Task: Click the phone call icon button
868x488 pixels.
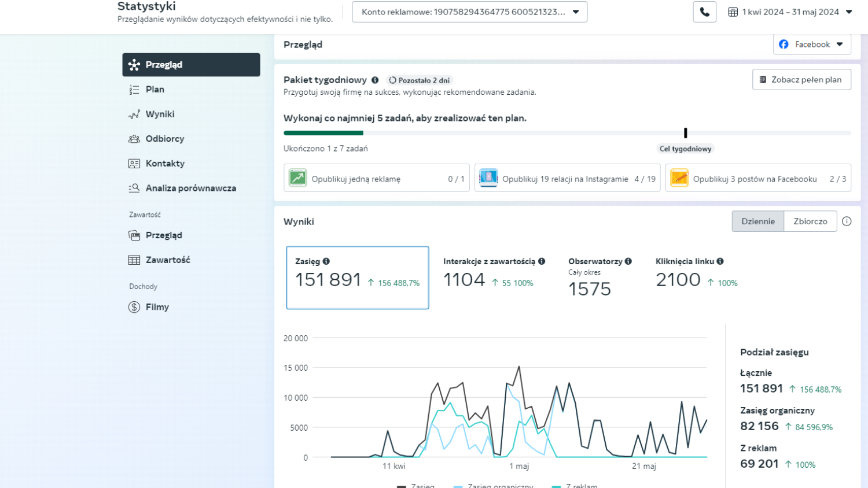Action: (x=704, y=12)
